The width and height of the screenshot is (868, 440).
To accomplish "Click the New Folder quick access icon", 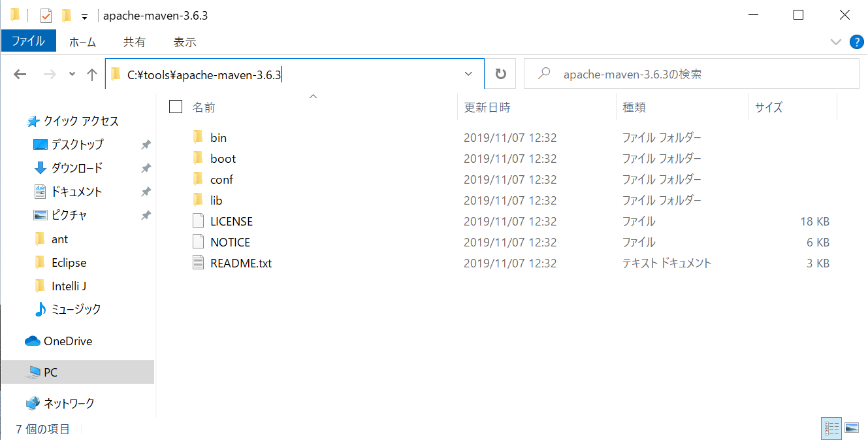I will coord(66,15).
